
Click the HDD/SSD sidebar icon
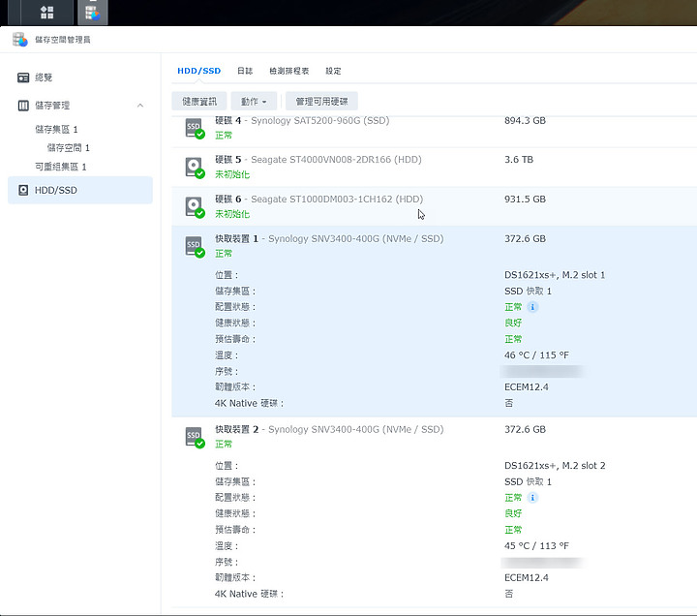click(23, 191)
